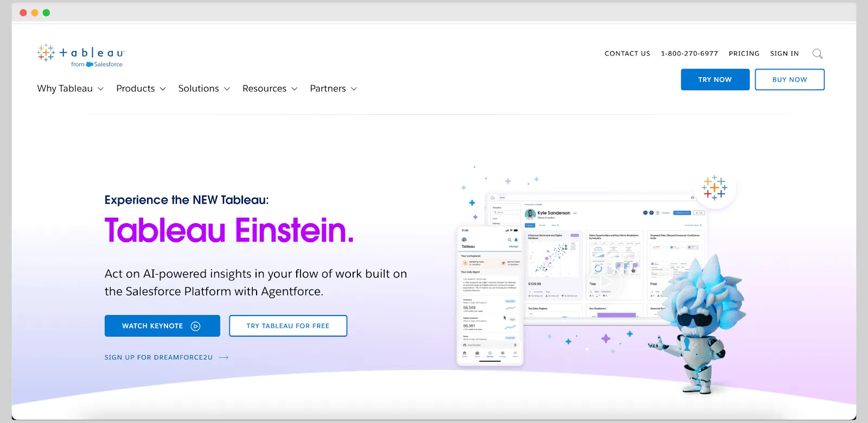Click the Try Now button
868x423 pixels.
click(715, 79)
